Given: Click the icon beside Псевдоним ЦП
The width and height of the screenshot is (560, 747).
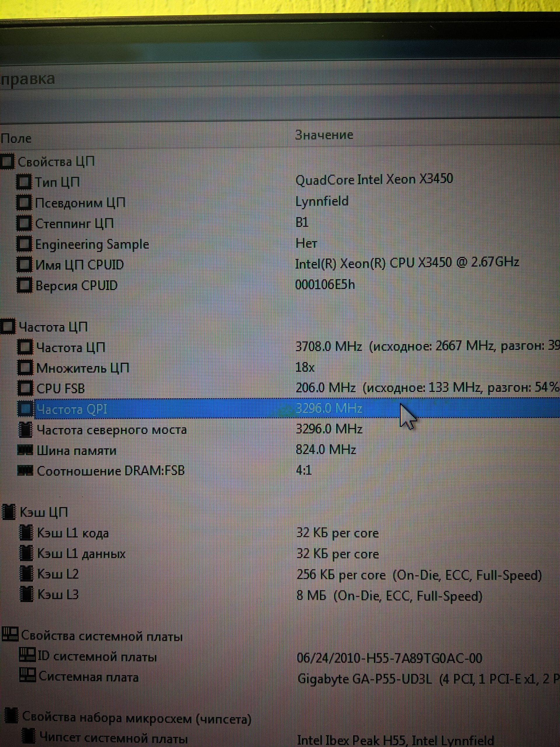Looking at the screenshot, I should pos(24,203).
